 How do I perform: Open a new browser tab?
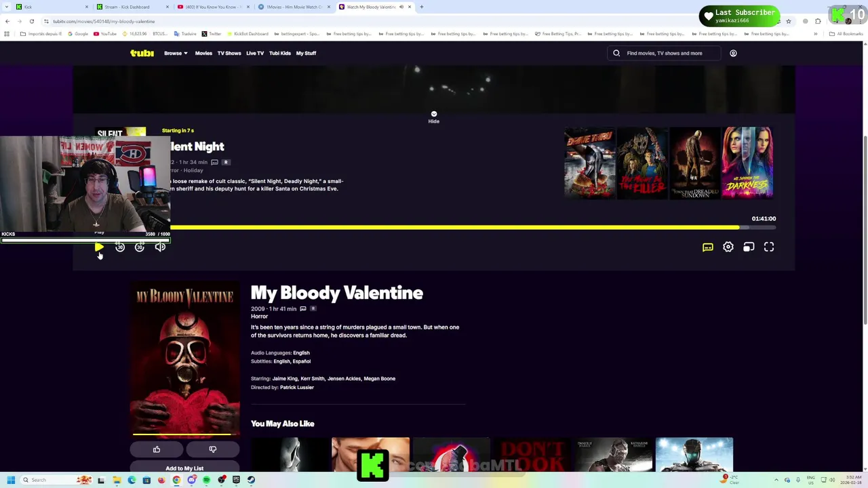[x=421, y=7]
